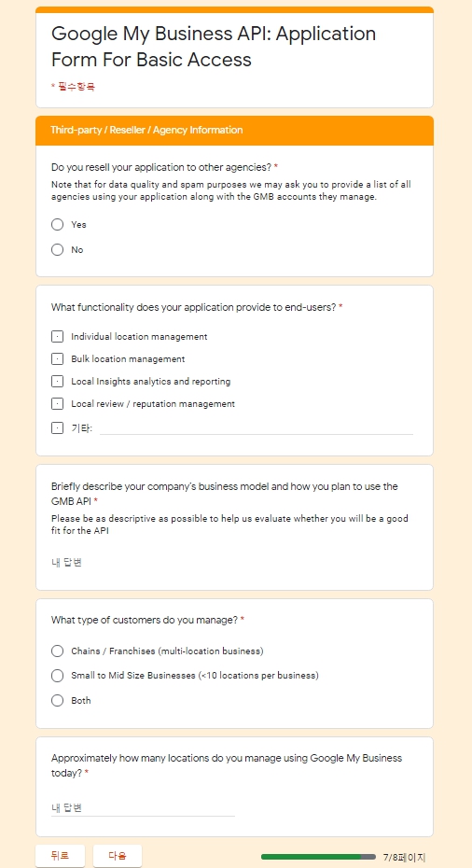Screen dimensions: 472x868
Task: Click the form title heading
Action: click(214, 47)
